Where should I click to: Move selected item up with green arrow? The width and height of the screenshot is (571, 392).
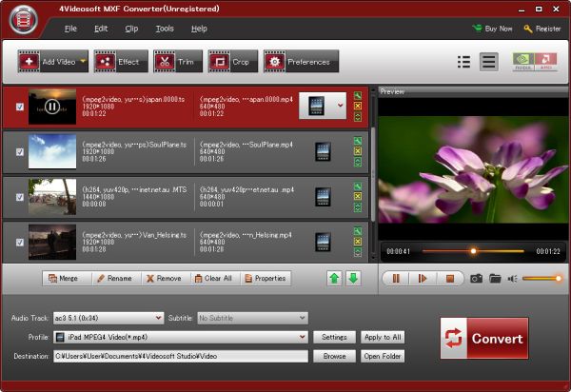click(334, 279)
